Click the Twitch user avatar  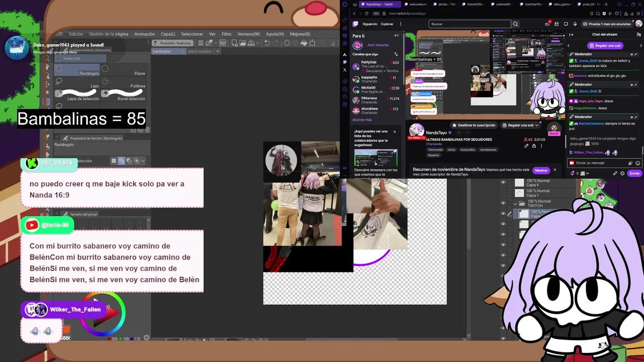point(638,24)
